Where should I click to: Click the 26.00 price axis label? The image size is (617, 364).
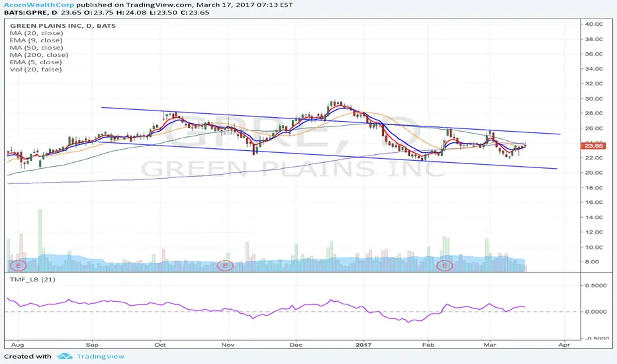593,128
